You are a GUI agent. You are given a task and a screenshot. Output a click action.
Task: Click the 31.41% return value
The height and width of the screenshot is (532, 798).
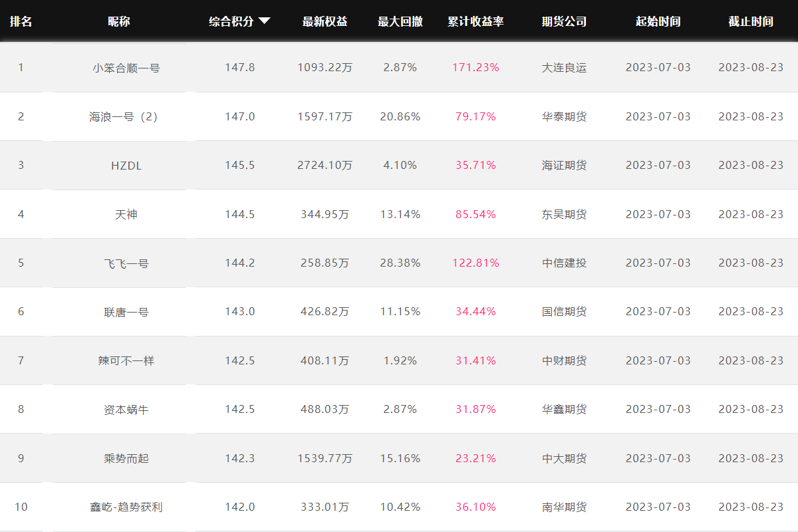click(x=475, y=360)
